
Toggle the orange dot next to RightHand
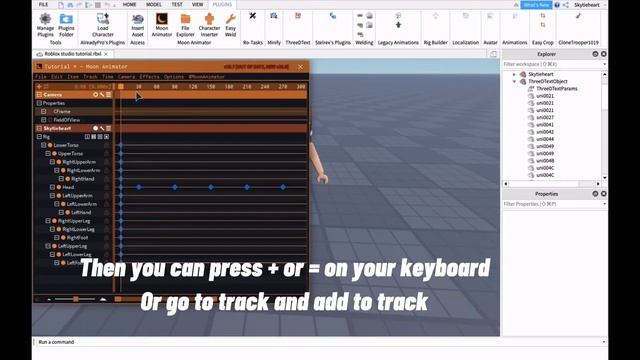tap(67, 179)
